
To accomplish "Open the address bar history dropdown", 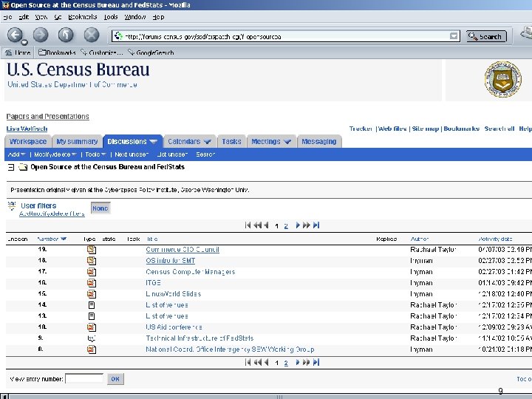I will [x=454, y=36].
